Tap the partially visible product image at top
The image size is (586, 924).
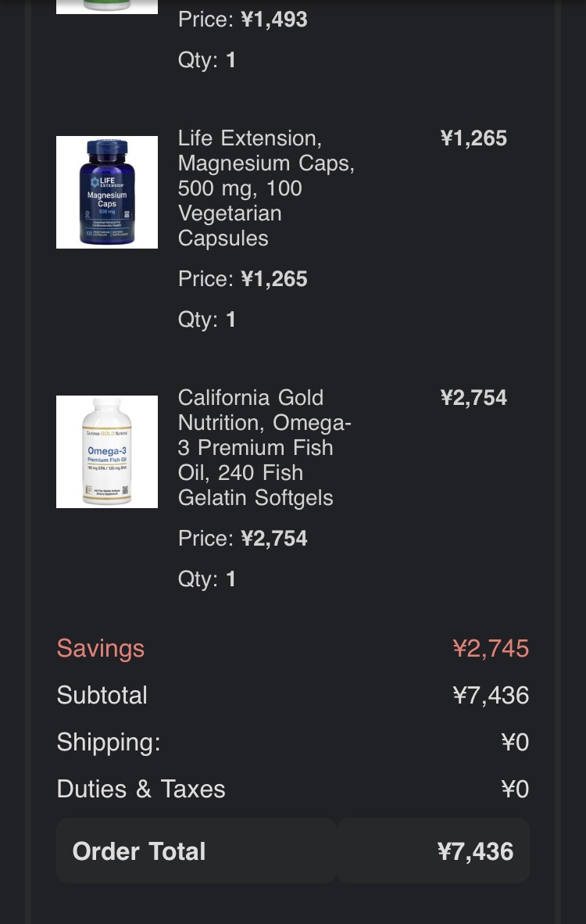click(x=107, y=7)
